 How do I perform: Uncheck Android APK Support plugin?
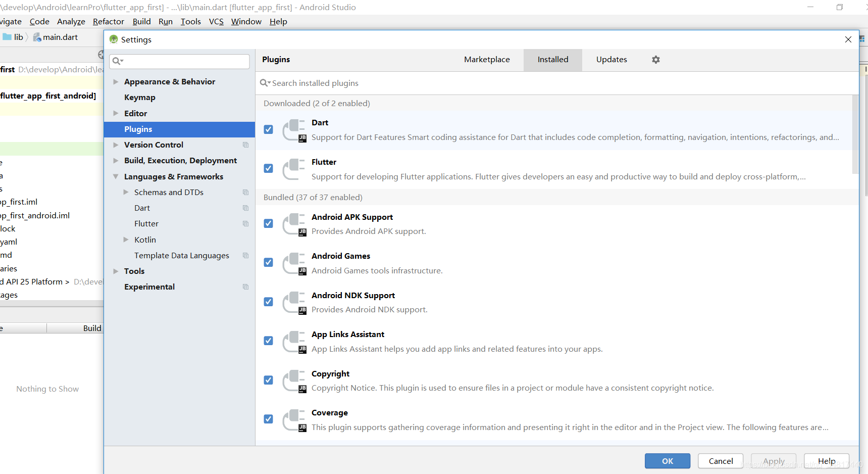pyautogui.click(x=269, y=223)
